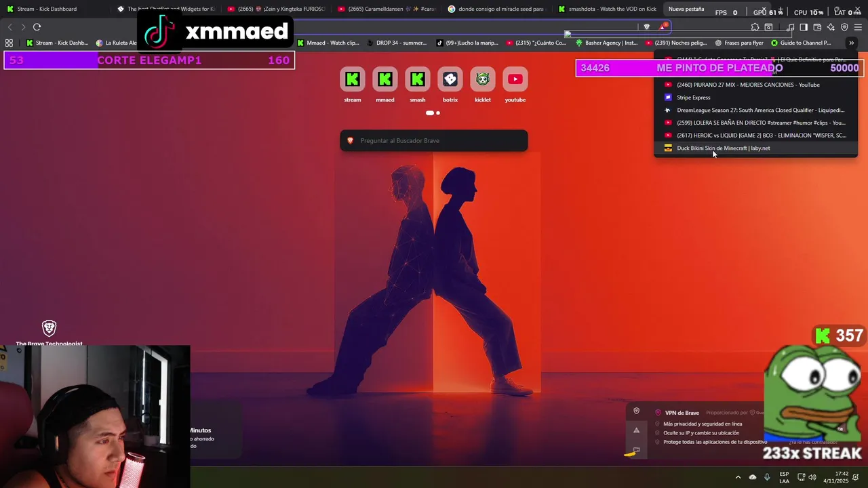Click the Rewards triangle icon in widget
The width and height of the screenshot is (868, 488).
point(636,430)
